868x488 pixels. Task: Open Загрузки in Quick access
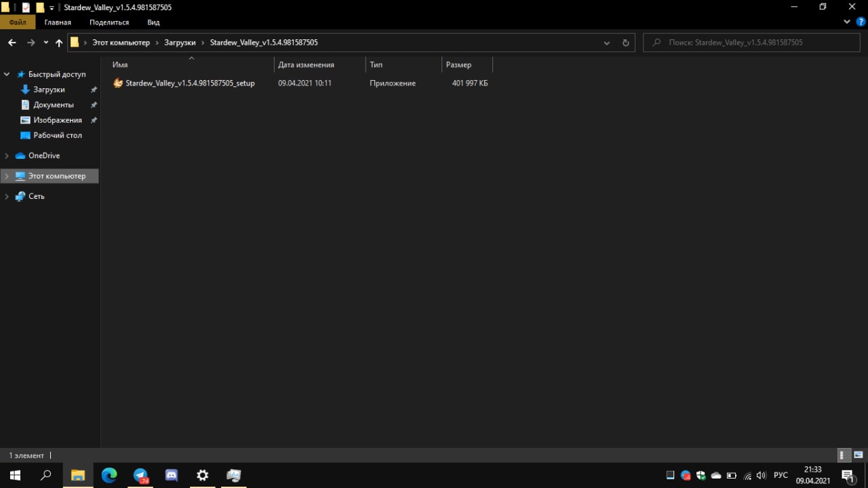[49, 90]
